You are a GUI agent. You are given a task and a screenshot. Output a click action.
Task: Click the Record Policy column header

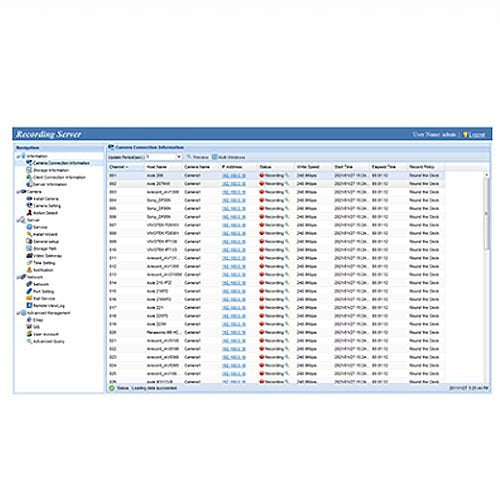coord(426,167)
